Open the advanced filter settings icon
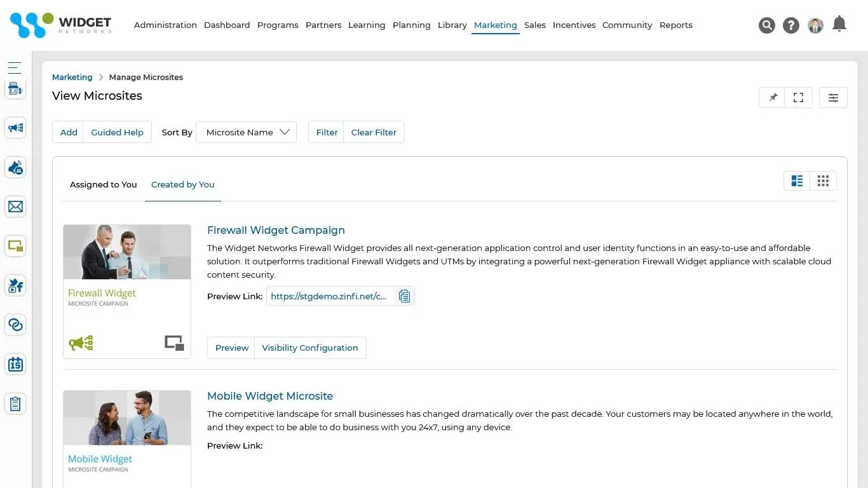 tap(833, 97)
